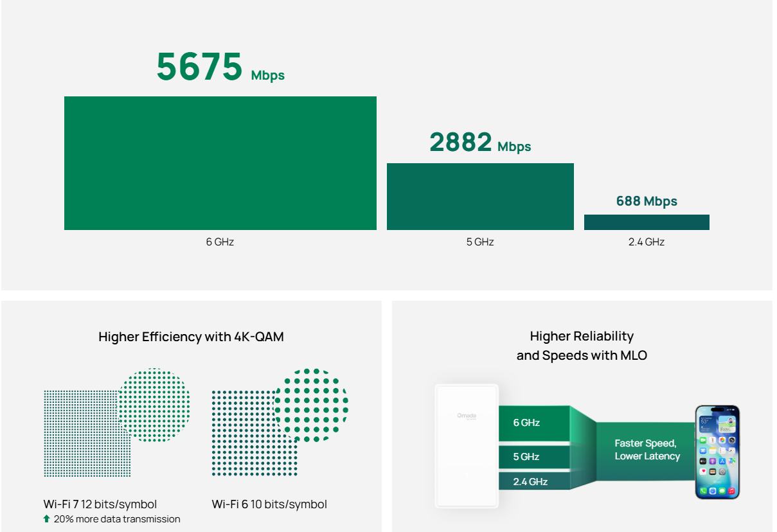Click the Wi-Fi 6 10 bits/symbol caption
The height and width of the screenshot is (532, 777).
pyautogui.click(x=269, y=504)
